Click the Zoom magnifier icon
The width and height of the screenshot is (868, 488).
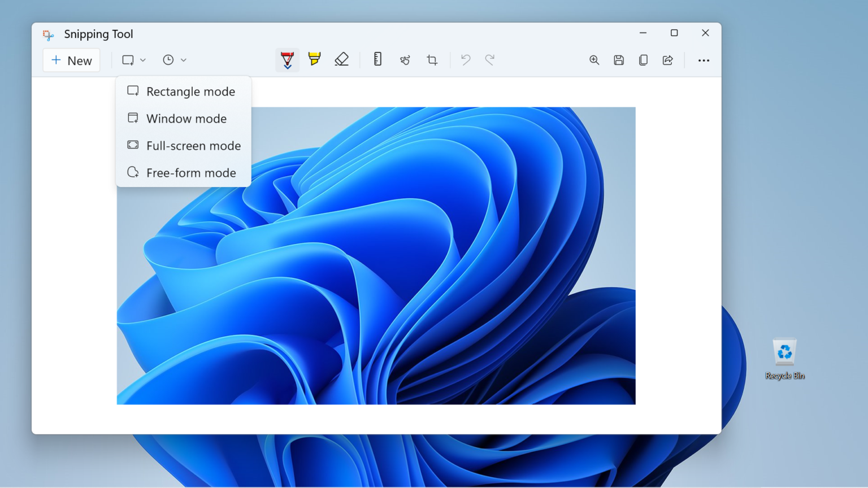(x=594, y=59)
